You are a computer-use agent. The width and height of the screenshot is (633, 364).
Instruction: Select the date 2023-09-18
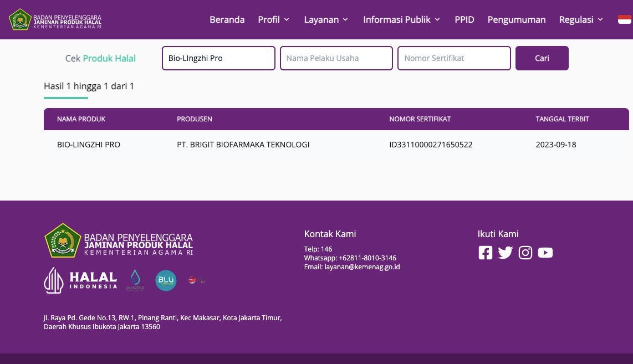point(556,145)
